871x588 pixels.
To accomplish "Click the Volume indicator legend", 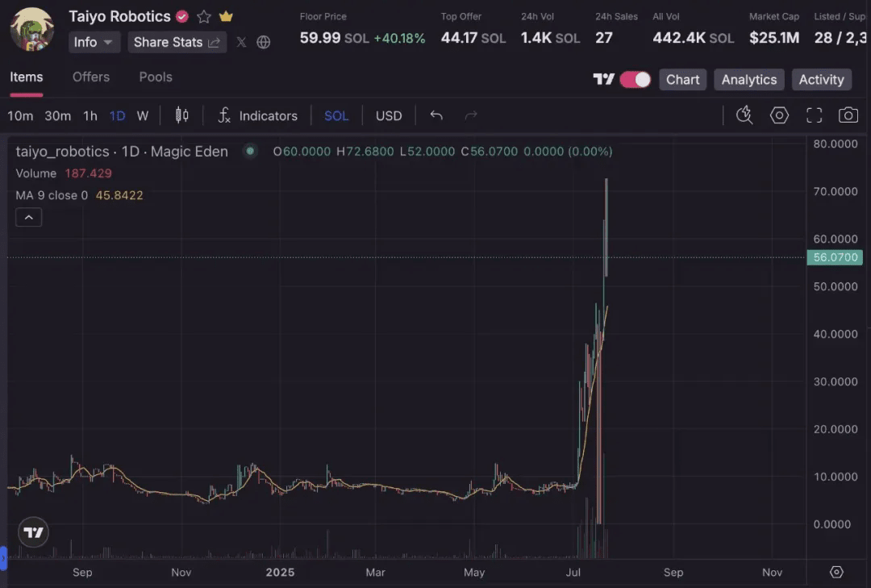I will tap(64, 173).
